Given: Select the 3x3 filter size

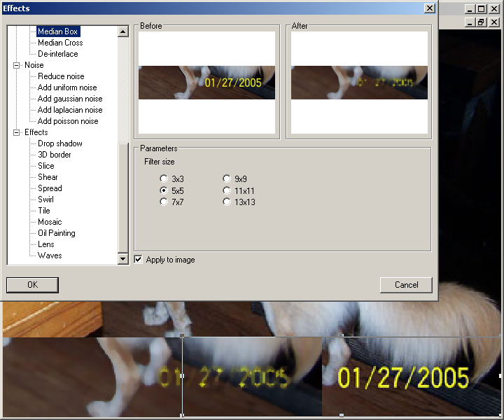Looking at the screenshot, I should tap(164, 178).
